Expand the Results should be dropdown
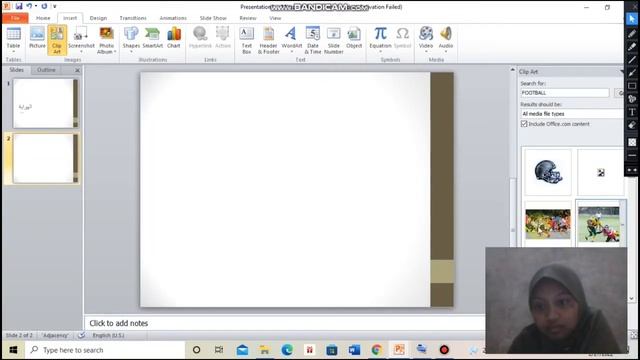The height and width of the screenshot is (360, 640). (x=572, y=114)
